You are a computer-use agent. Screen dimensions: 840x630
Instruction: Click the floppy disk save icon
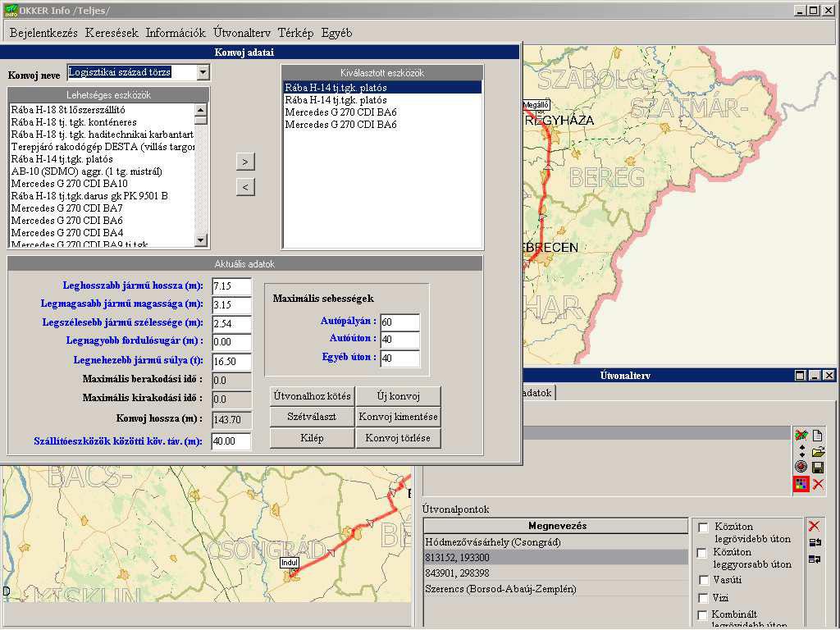tap(818, 467)
